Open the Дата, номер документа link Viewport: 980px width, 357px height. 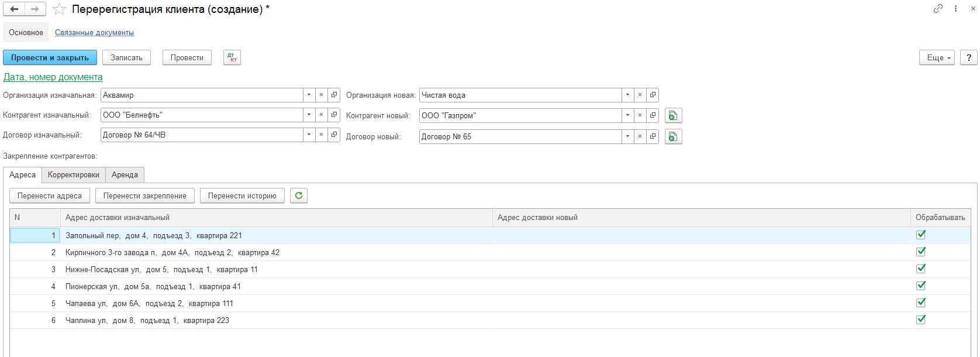[x=53, y=77]
